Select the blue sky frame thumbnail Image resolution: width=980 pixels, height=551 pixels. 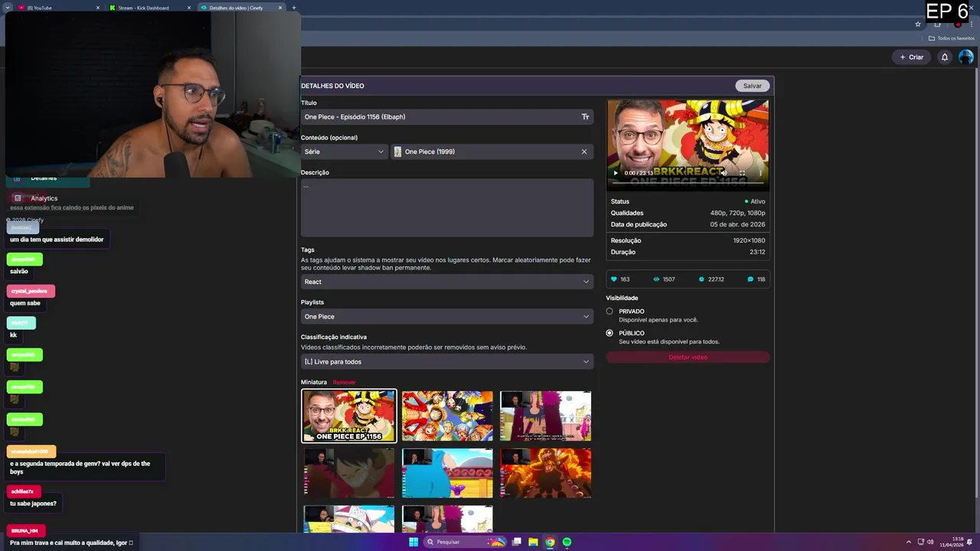[x=447, y=473]
